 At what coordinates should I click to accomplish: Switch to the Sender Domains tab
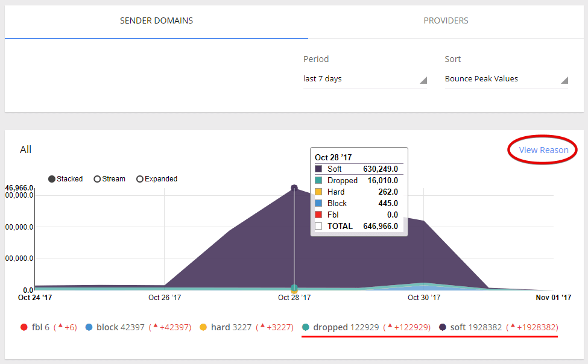[x=156, y=21]
